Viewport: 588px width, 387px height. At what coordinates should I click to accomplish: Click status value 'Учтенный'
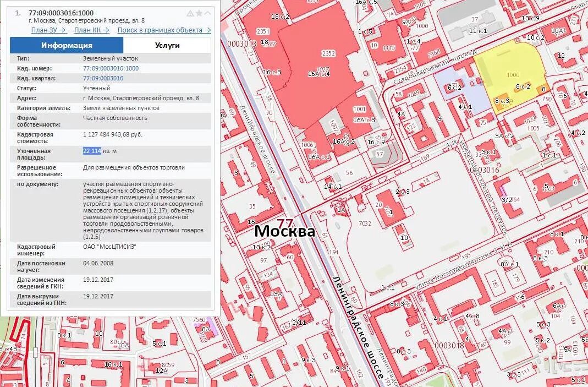[96, 88]
